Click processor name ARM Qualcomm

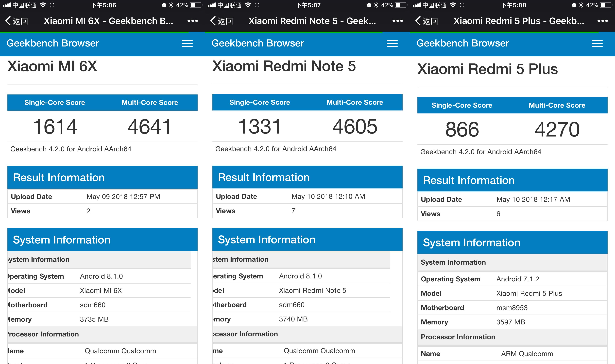pos(527,354)
